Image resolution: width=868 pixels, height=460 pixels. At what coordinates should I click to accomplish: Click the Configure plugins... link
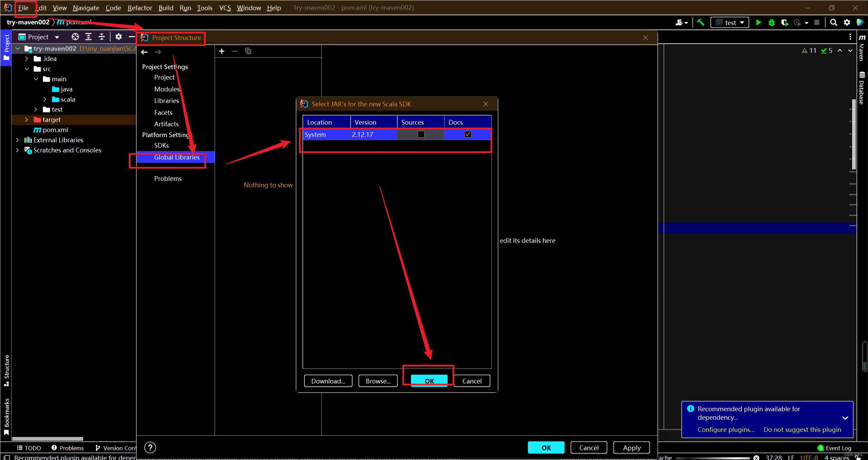[726, 430]
